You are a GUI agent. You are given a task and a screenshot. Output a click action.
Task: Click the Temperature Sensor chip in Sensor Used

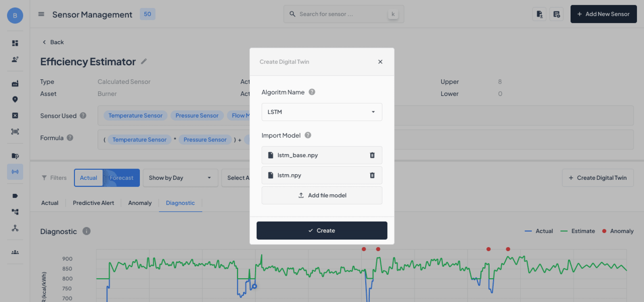pos(135,116)
